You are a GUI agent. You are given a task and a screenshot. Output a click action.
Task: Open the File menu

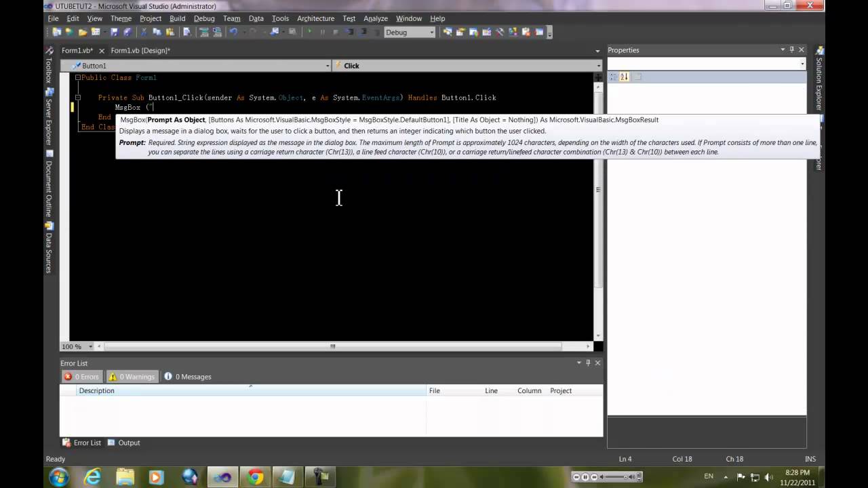[x=53, y=18]
